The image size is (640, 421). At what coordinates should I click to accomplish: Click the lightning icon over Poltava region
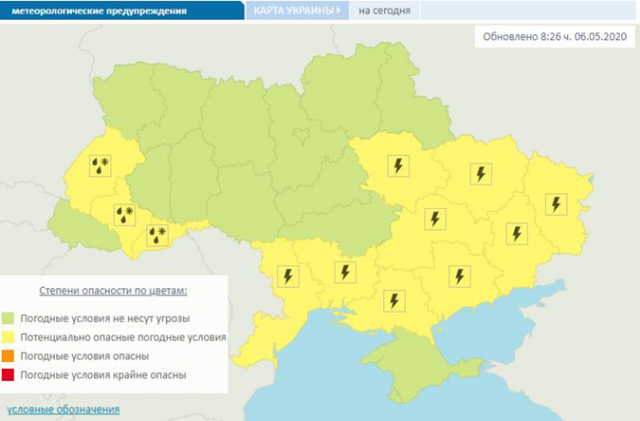[x=398, y=166]
